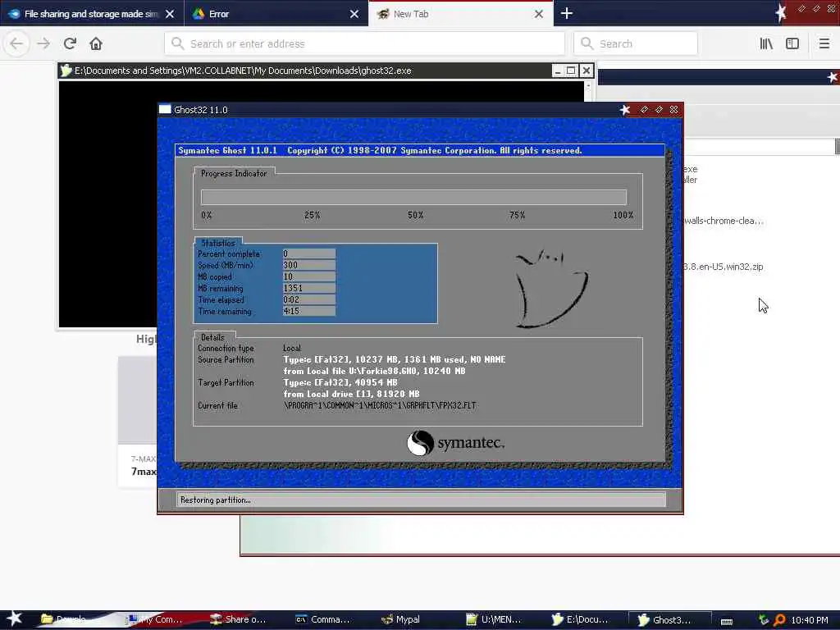Click the browser Forward arrow
Screen dimensions: 840x630
43,44
